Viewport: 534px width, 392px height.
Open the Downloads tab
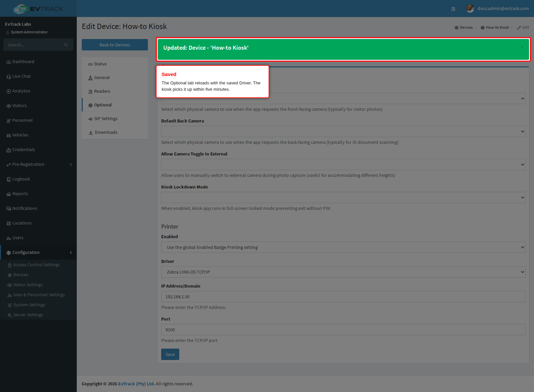click(x=115, y=132)
